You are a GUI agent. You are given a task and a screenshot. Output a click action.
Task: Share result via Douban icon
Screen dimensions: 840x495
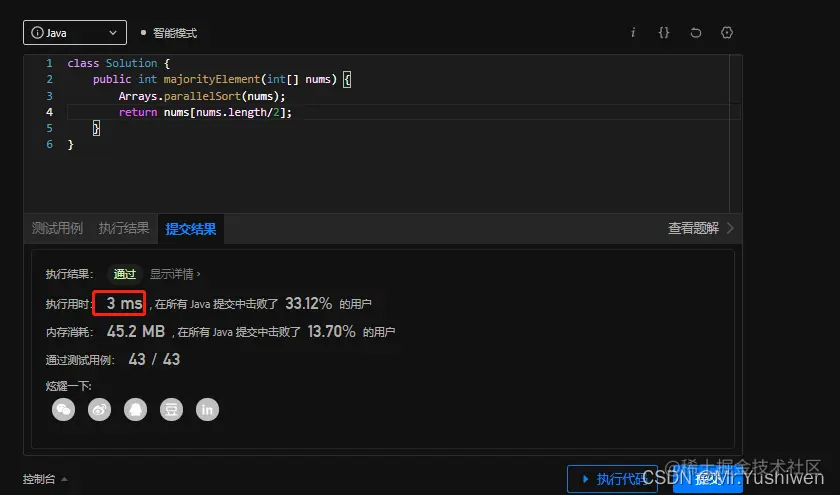(171, 410)
